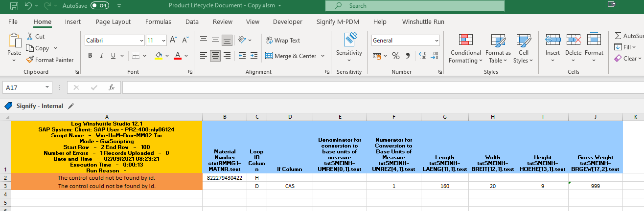Switch to the Formulas tab

click(x=158, y=21)
